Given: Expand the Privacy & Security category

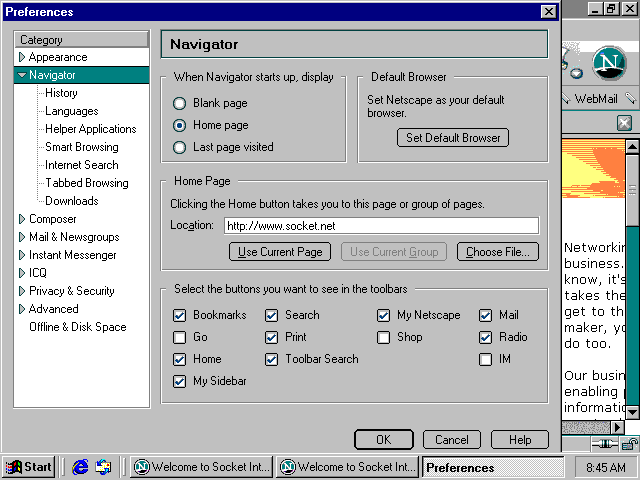Looking at the screenshot, I should (22, 291).
